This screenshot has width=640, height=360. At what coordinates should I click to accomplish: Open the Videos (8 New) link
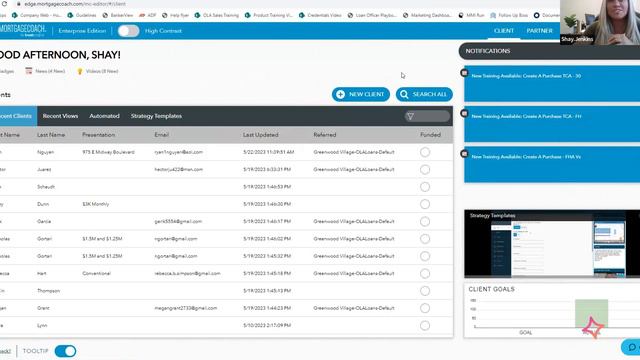coord(102,71)
